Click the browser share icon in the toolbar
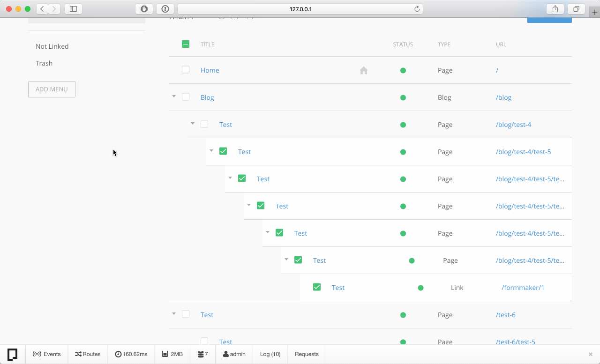The width and height of the screenshot is (600, 364). (x=555, y=8)
